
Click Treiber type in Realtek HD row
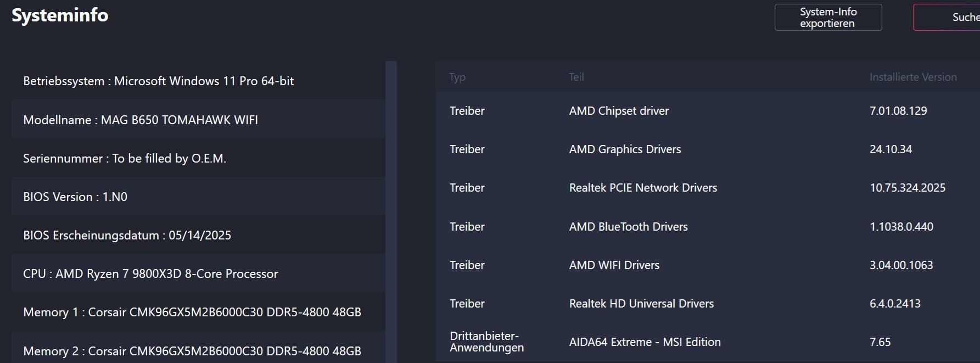[467, 303]
